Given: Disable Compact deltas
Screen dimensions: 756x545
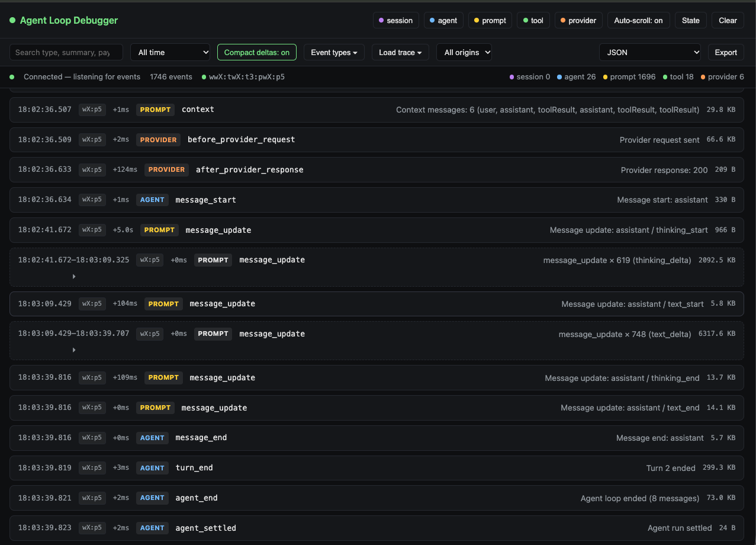Looking at the screenshot, I should click(x=257, y=52).
